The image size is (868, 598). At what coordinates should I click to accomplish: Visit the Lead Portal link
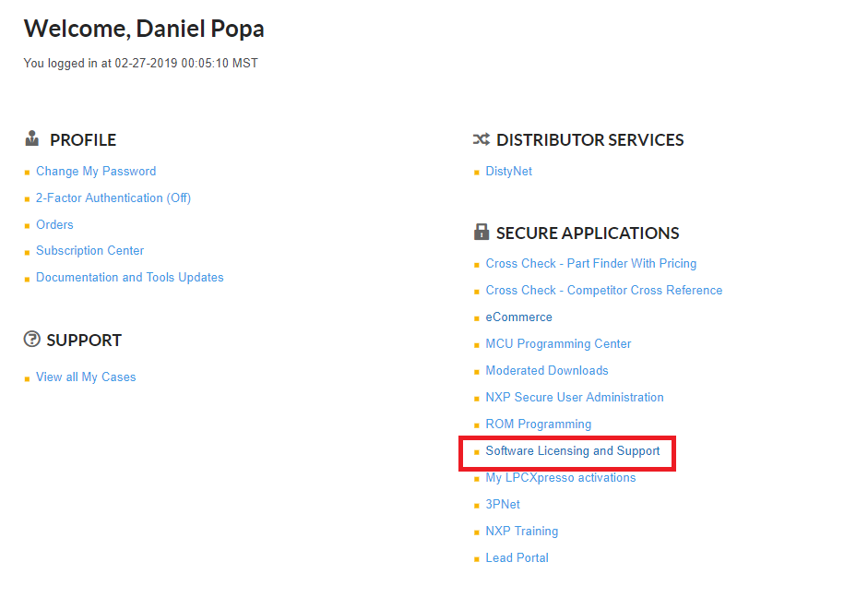(x=517, y=558)
